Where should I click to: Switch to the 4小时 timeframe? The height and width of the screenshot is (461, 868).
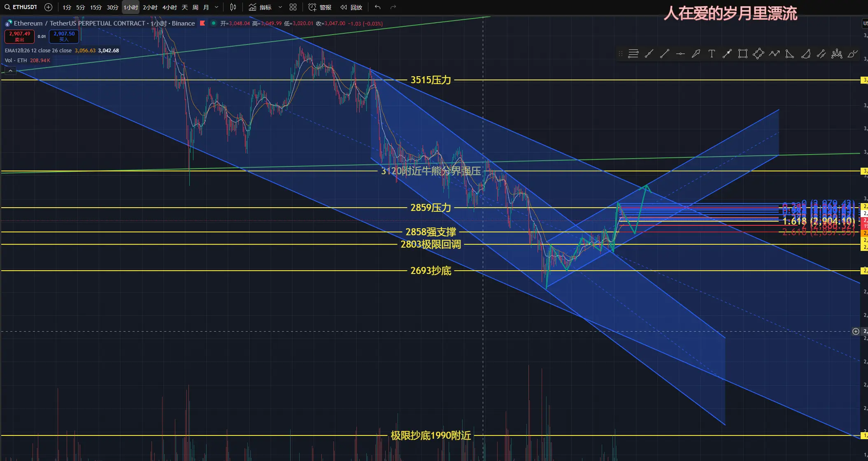(x=169, y=7)
